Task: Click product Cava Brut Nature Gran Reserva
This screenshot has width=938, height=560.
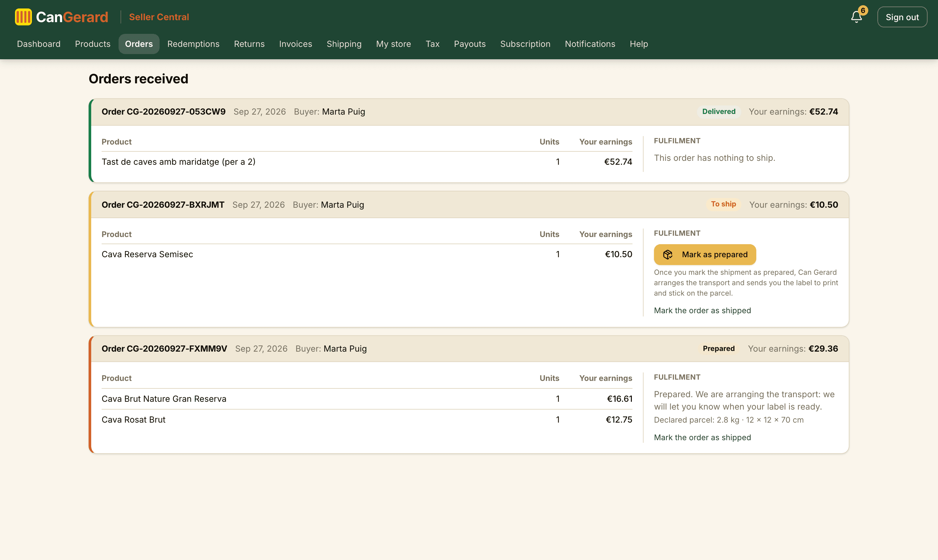Action: [164, 399]
